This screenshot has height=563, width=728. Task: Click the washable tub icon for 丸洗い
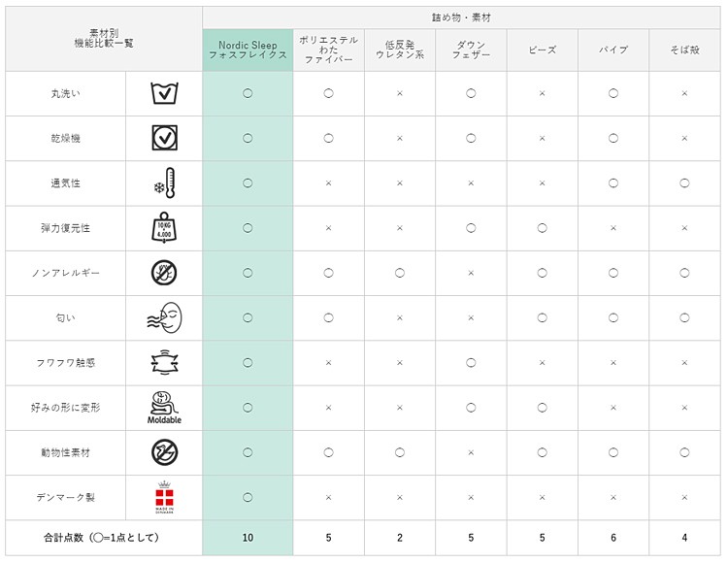164,93
